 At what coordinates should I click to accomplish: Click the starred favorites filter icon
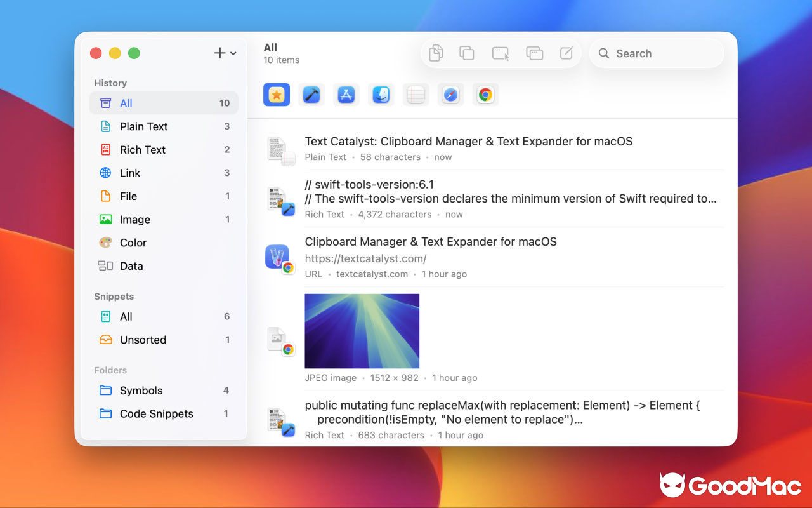pyautogui.click(x=277, y=93)
